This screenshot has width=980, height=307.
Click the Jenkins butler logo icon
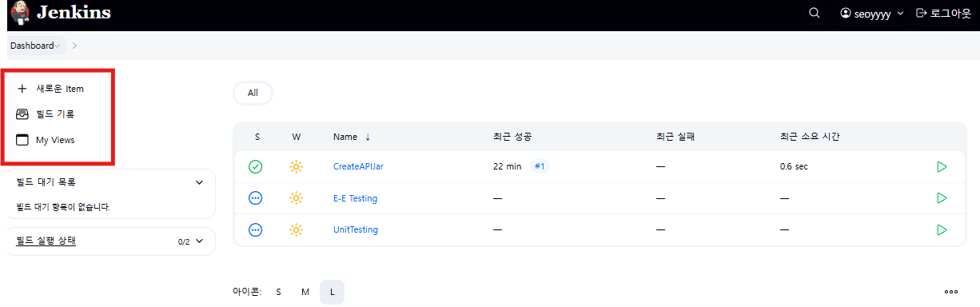20,14
